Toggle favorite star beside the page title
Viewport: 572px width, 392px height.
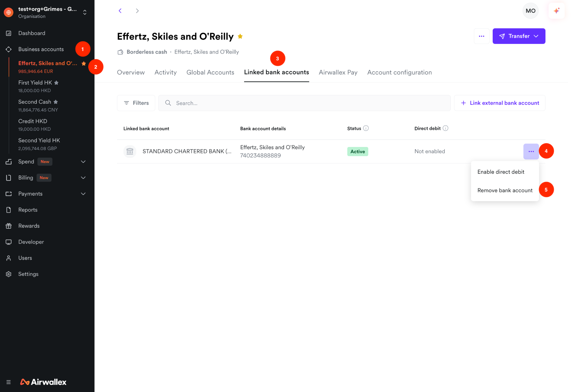click(x=240, y=36)
